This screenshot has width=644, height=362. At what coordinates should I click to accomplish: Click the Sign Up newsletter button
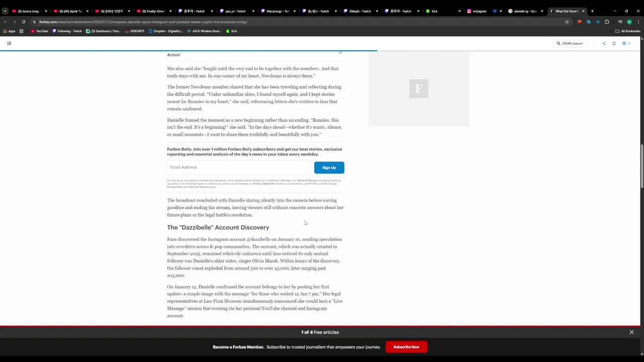329,167
